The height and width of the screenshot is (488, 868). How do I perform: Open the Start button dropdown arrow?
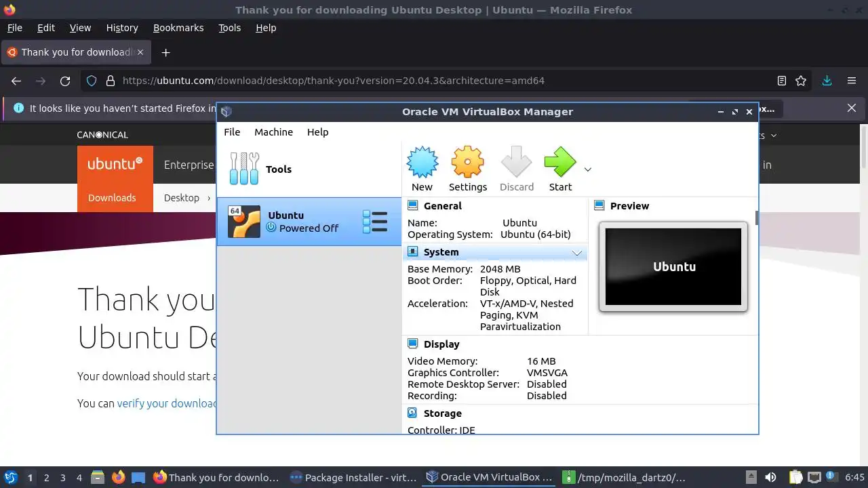tap(588, 169)
